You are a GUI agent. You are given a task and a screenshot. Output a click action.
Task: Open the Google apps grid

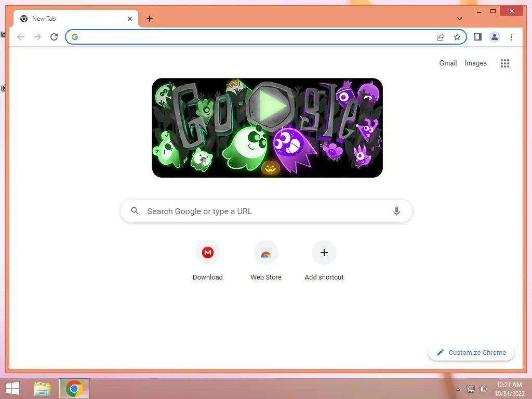[x=505, y=63]
